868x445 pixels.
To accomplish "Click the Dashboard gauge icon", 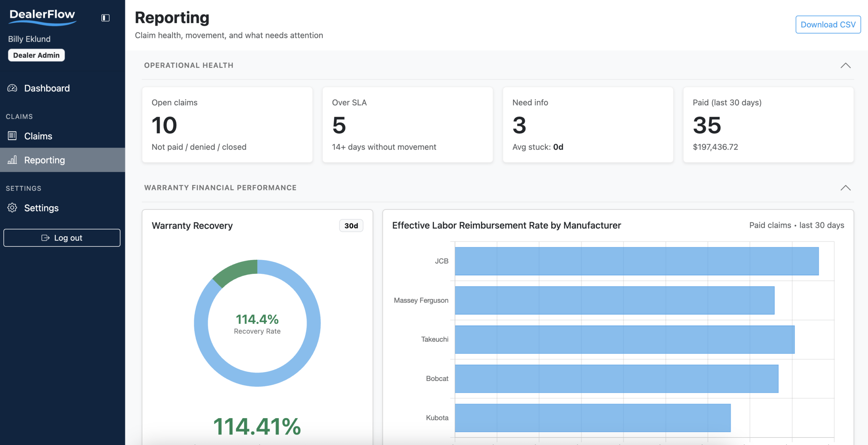I will click(12, 88).
